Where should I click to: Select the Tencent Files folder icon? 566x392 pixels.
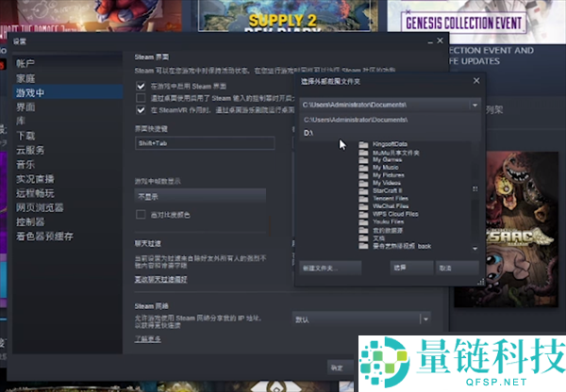pos(363,199)
